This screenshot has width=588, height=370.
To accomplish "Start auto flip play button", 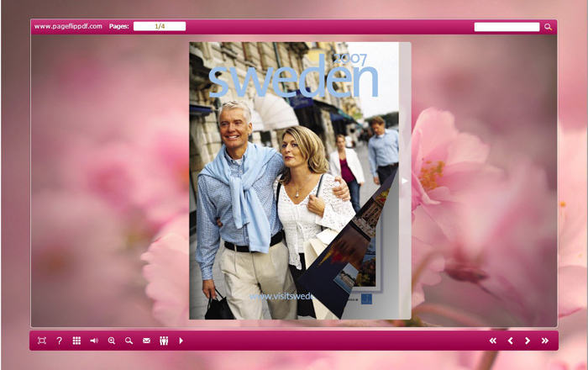I will tap(181, 341).
